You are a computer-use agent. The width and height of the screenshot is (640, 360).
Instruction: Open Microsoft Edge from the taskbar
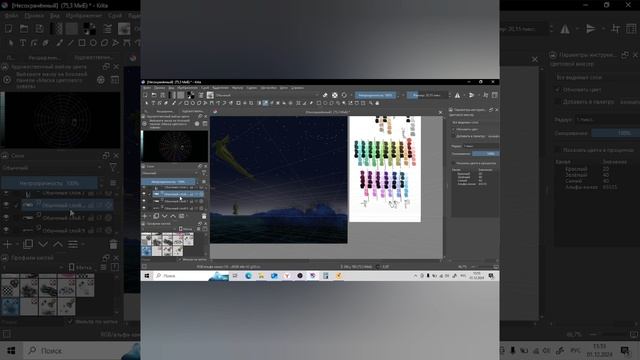pyautogui.click(x=248, y=276)
